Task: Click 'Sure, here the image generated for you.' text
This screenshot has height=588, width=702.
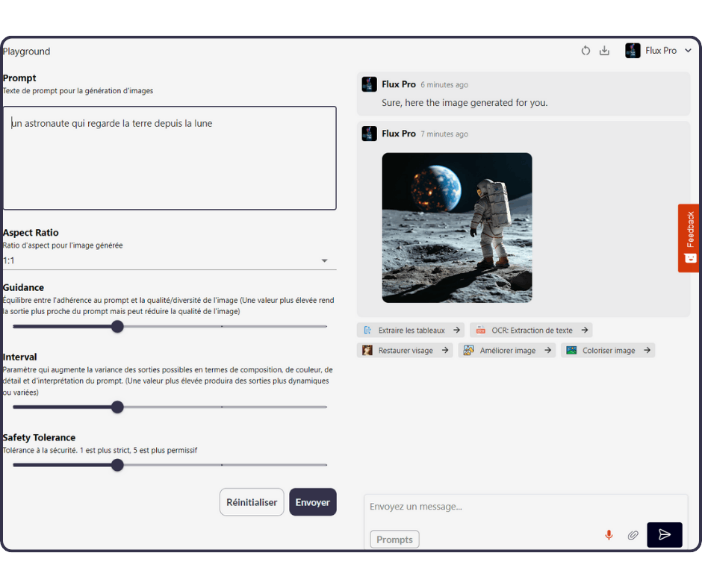Action: click(x=465, y=103)
